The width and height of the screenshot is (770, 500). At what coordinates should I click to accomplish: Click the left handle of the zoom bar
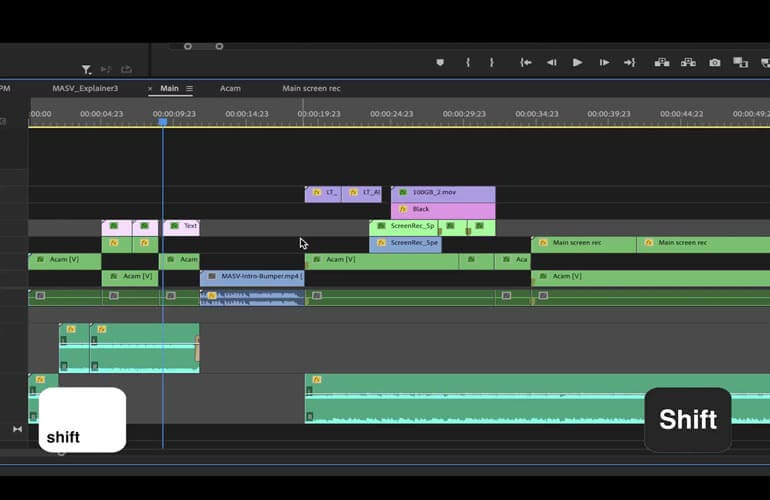[188, 46]
